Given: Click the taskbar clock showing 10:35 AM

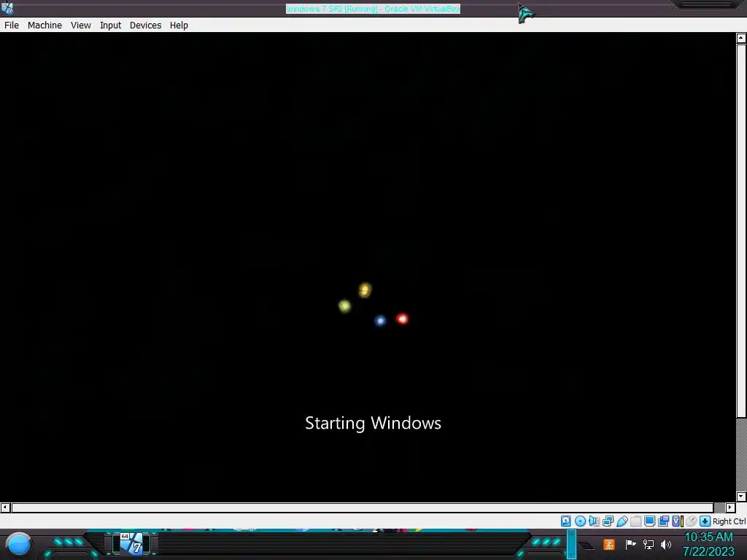Looking at the screenshot, I should [709, 544].
